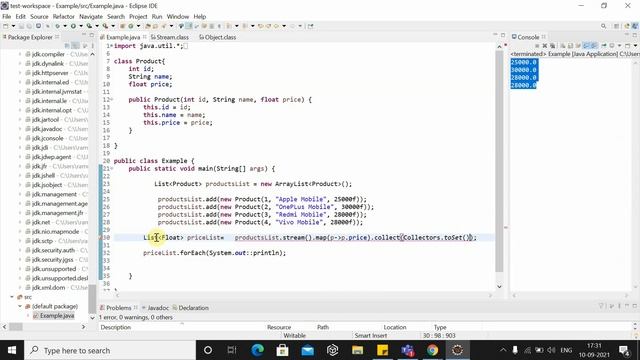Expand the jdk.net tree node
The width and height of the screenshot is (640, 360).
tap(20, 222)
